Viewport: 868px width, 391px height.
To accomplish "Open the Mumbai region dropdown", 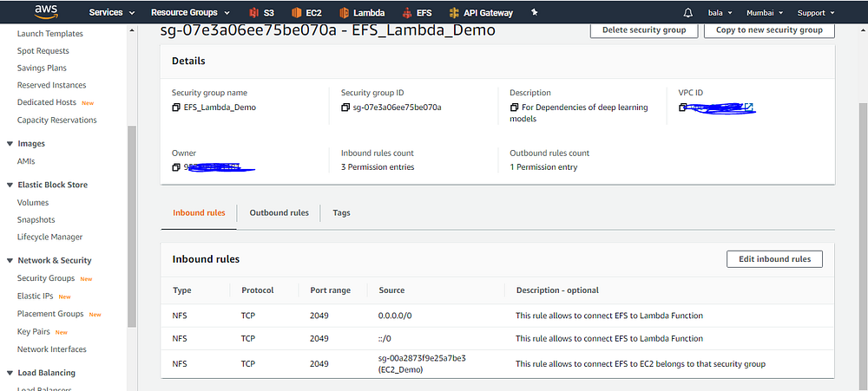I will tap(765, 13).
